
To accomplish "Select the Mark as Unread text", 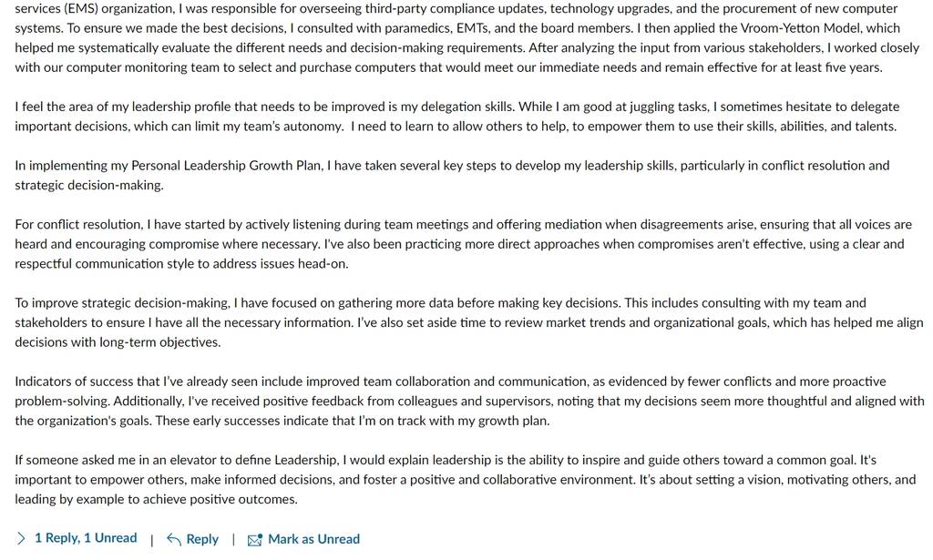I will (313, 539).
